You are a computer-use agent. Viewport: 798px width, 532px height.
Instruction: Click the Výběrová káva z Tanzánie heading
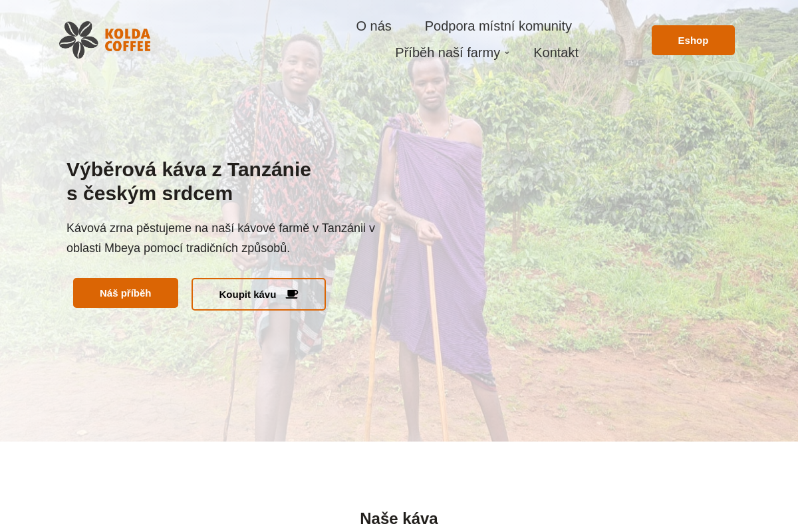189,170
